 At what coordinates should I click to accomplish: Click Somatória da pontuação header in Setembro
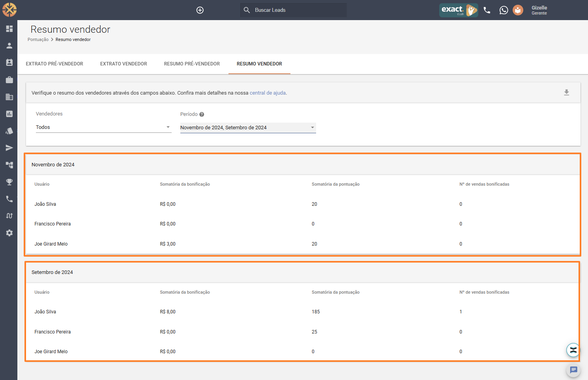click(335, 292)
